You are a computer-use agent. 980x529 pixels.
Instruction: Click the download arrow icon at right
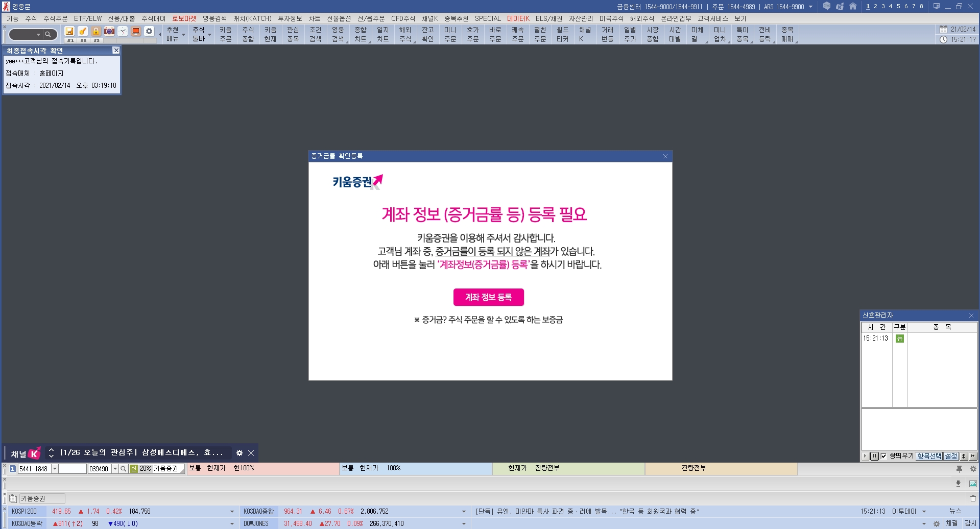pyautogui.click(x=958, y=484)
